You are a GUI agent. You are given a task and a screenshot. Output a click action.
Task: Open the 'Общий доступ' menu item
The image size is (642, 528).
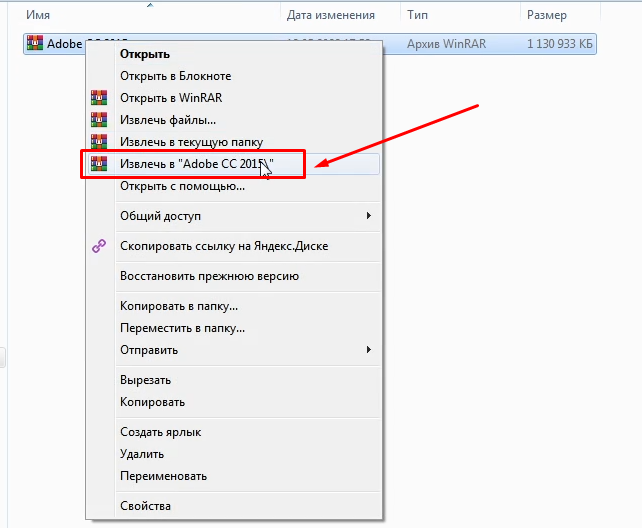coord(234,216)
